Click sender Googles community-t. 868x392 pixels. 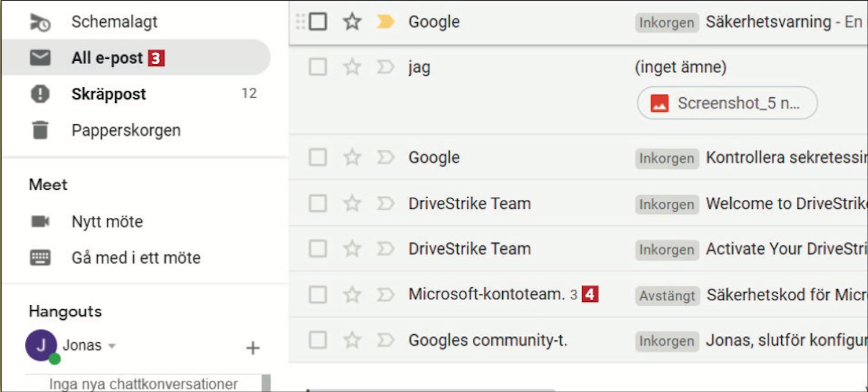[488, 340]
